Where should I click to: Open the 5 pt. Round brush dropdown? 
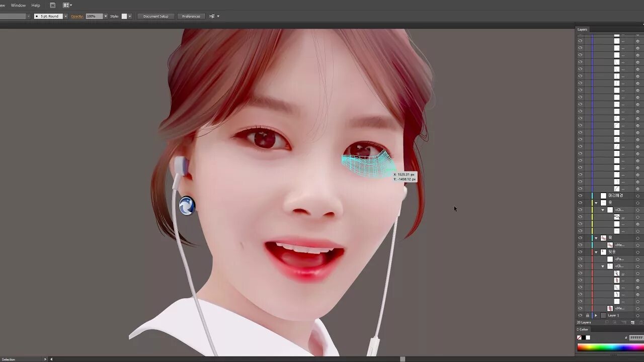pos(65,16)
